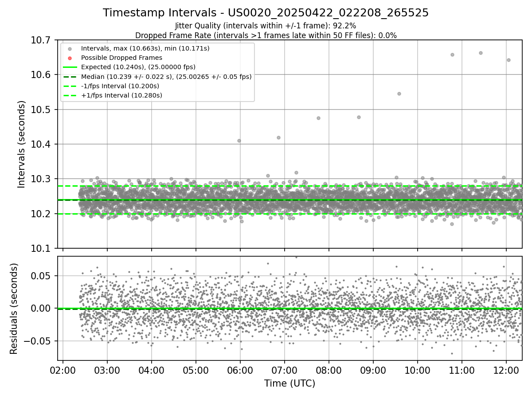
Task: Click legend entry 'Possible Dropped Frames'
Action: 121,58
